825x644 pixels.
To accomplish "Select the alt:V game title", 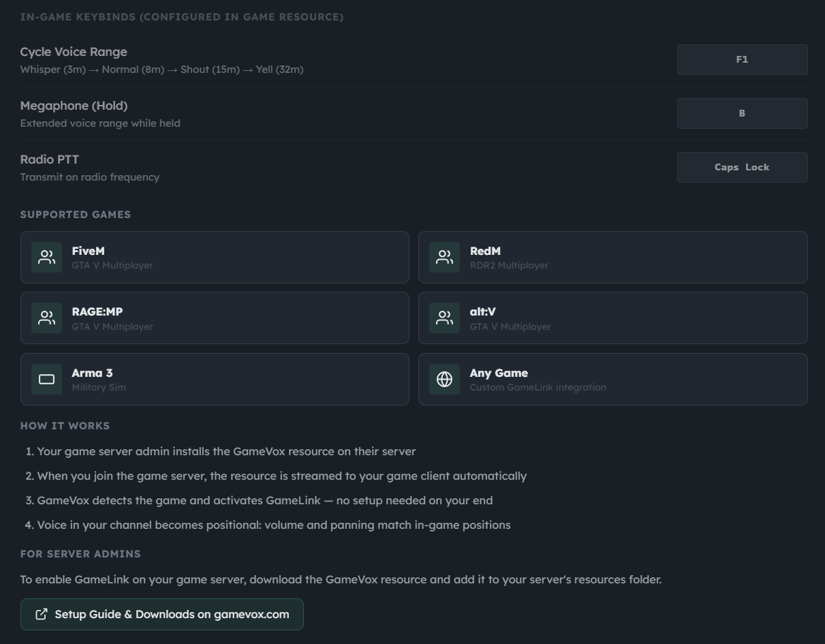I will point(482,311).
